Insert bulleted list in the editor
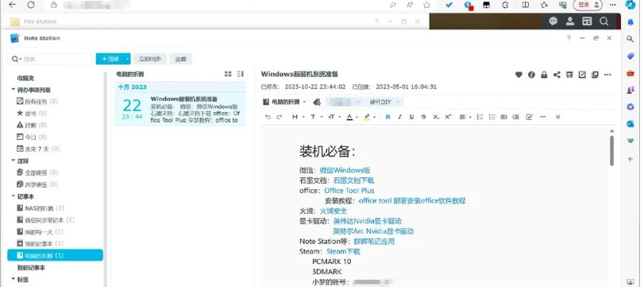644x287 pixels. click(x=492, y=117)
